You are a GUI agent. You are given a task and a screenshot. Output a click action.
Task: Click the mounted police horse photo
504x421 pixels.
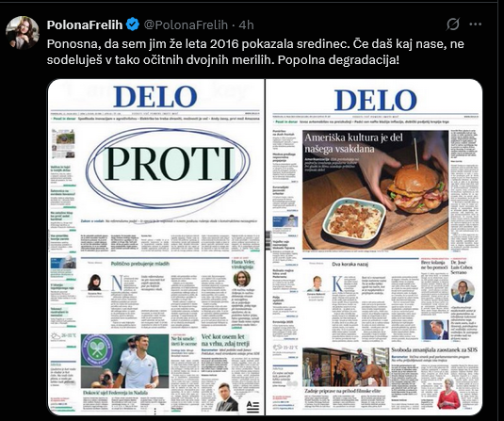pyautogui.click(x=346, y=367)
